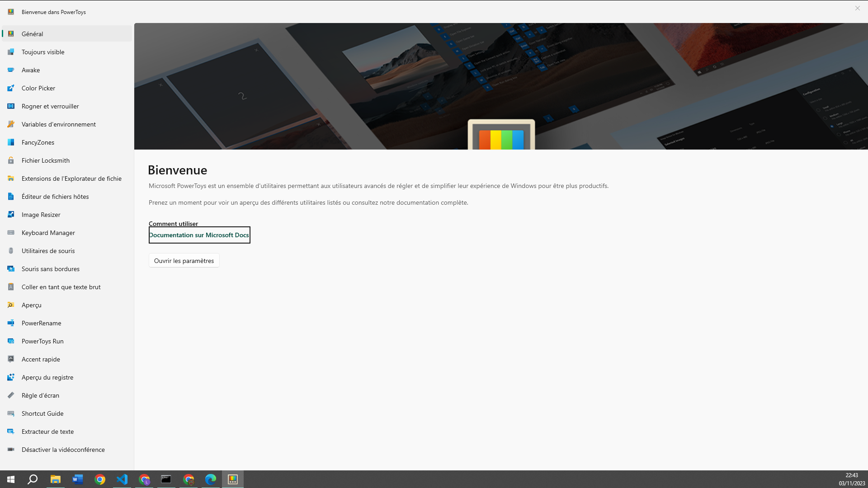Click the Coller en tant que texte brut icon
The image size is (868, 488).
pos(11,287)
